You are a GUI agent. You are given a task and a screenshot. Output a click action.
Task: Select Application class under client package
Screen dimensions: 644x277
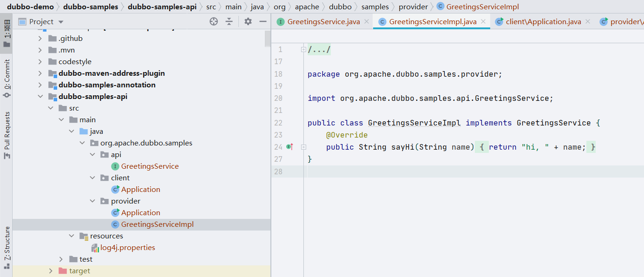pos(140,189)
